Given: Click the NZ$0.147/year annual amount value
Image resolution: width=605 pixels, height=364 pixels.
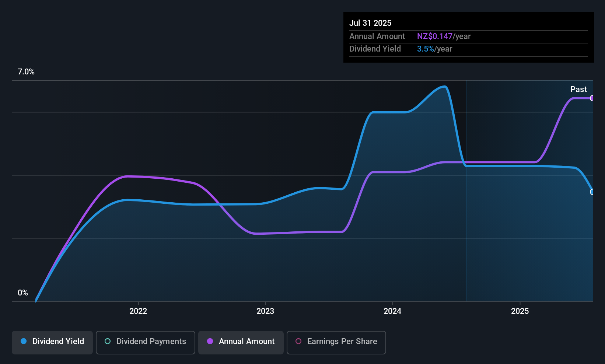Looking at the screenshot, I should coord(444,36).
